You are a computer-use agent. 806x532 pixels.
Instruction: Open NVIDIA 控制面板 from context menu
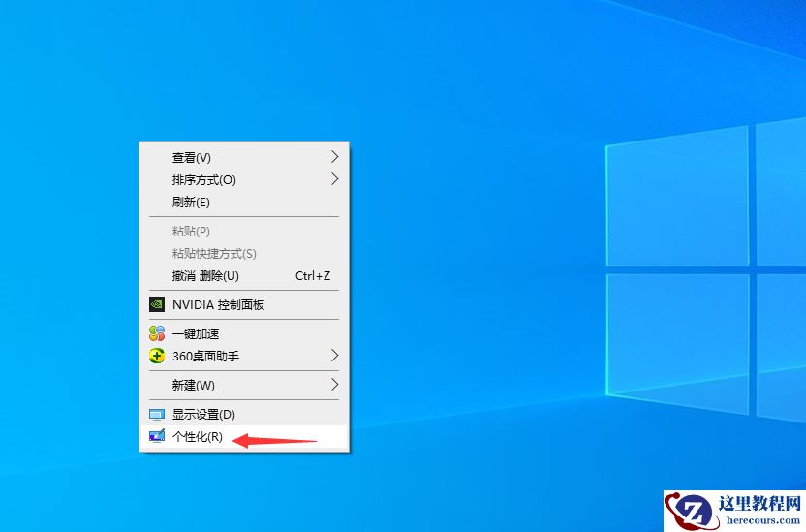pyautogui.click(x=244, y=304)
